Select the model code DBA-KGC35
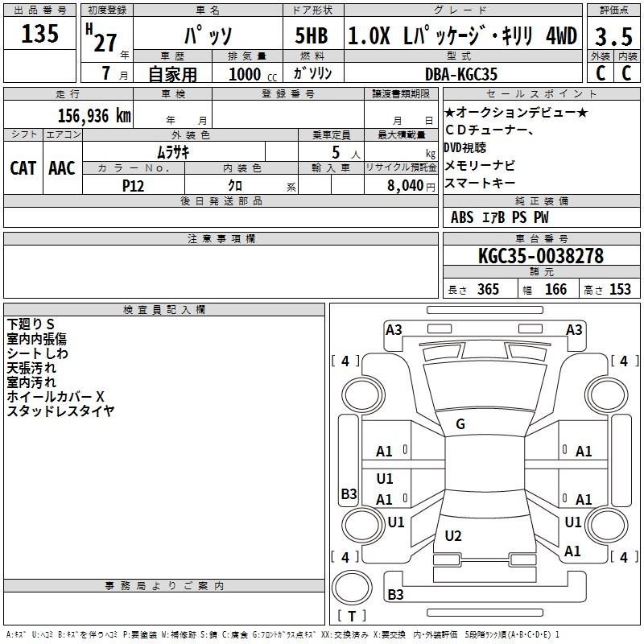This screenshot has width=644, height=644. tap(460, 74)
